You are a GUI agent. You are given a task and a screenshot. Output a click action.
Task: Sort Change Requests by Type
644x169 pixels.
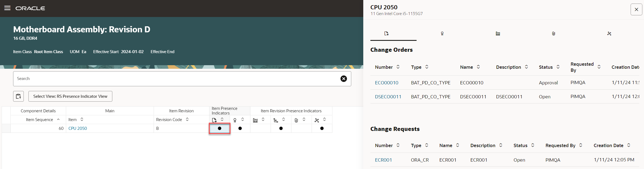point(427,145)
